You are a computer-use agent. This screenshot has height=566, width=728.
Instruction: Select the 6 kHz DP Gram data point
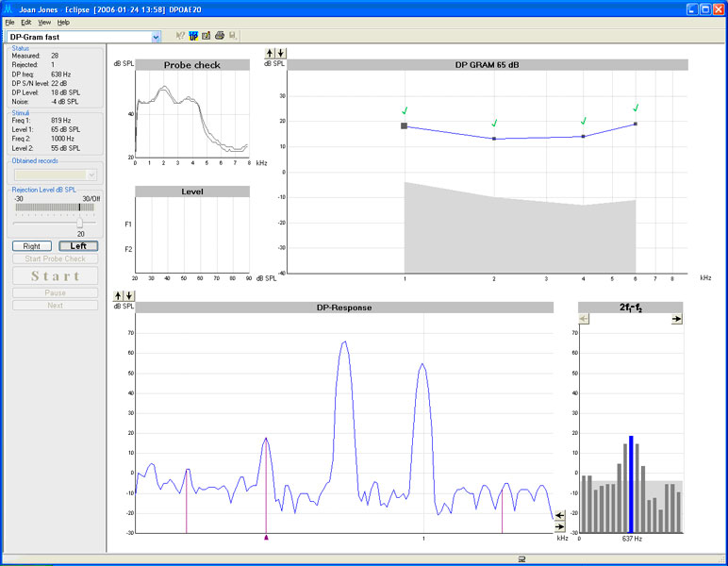(x=636, y=124)
